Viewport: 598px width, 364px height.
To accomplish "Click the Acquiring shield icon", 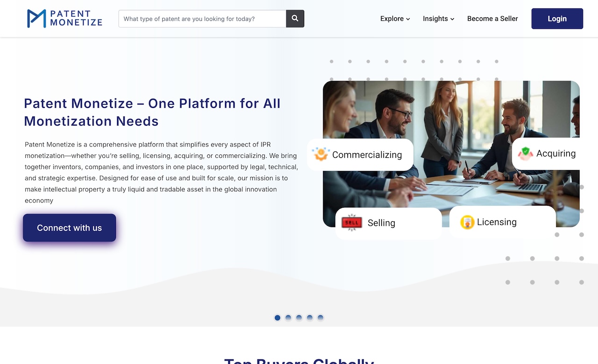I will click(525, 153).
